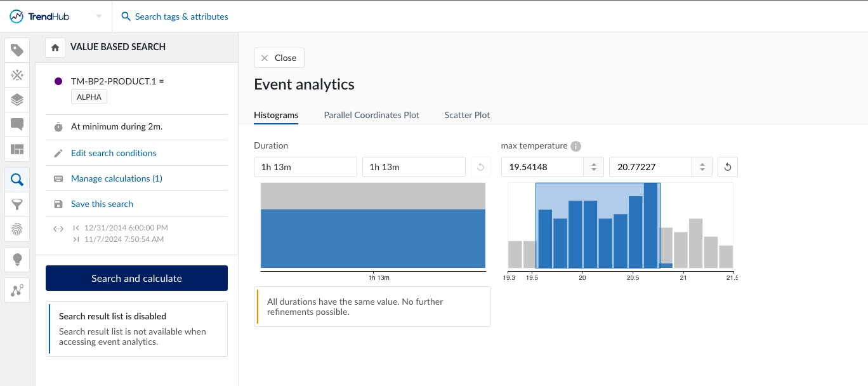Select the search magnifier icon in the sidebar

tap(16, 180)
